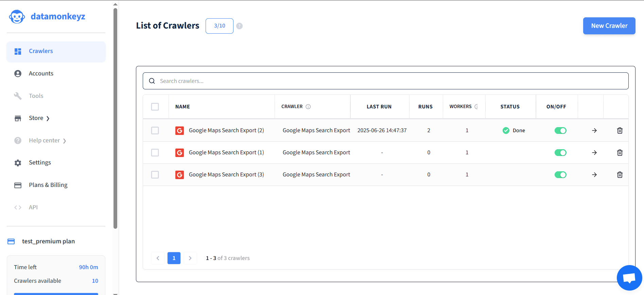The height and width of the screenshot is (295, 644).
Task: Click the test_premium plan card icon
Action: (x=11, y=242)
